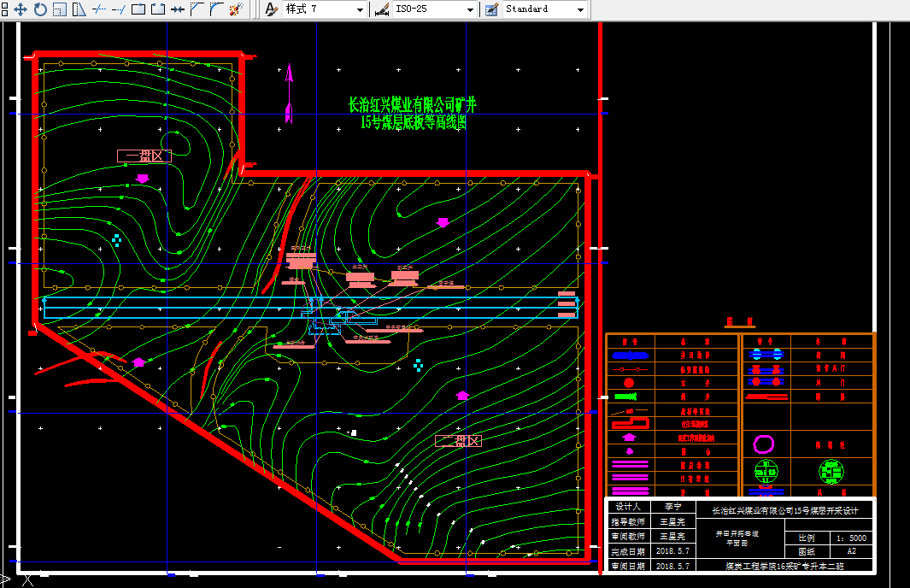Select the Break at Point tool

point(138,9)
